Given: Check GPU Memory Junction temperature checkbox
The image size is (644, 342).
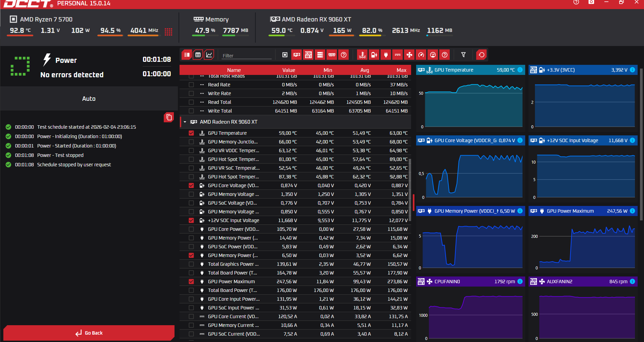Looking at the screenshot, I should pyautogui.click(x=191, y=142).
